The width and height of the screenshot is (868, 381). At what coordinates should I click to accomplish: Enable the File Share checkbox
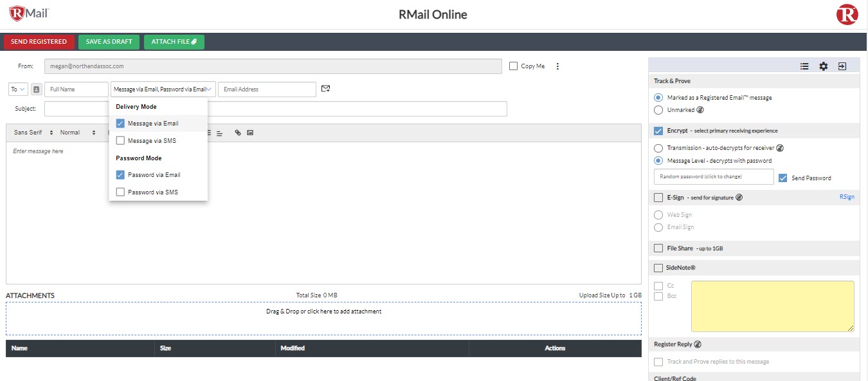point(658,248)
